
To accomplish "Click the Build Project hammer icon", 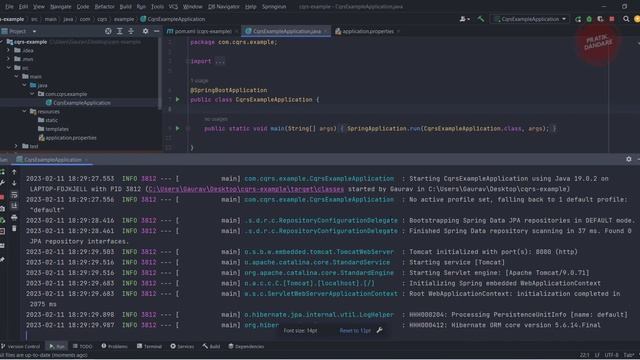I will pos(481,19).
